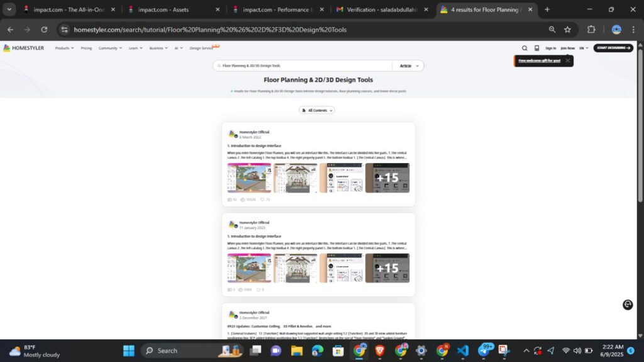Click the Join Now link
This screenshot has height=362, width=644.
tap(568, 48)
